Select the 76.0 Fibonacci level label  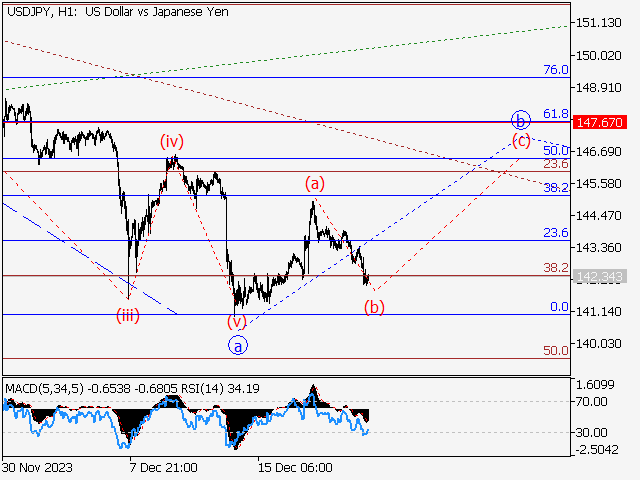(555, 70)
